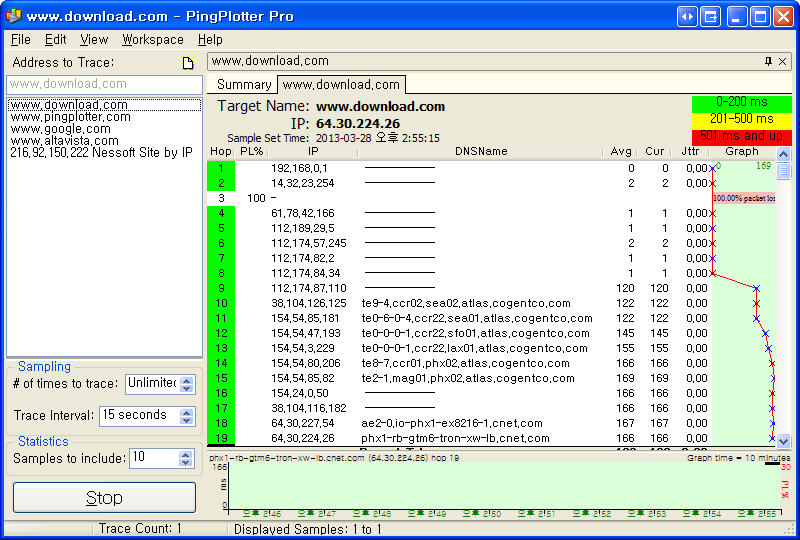
Task: Click the new target page icon
Action: coord(188,63)
